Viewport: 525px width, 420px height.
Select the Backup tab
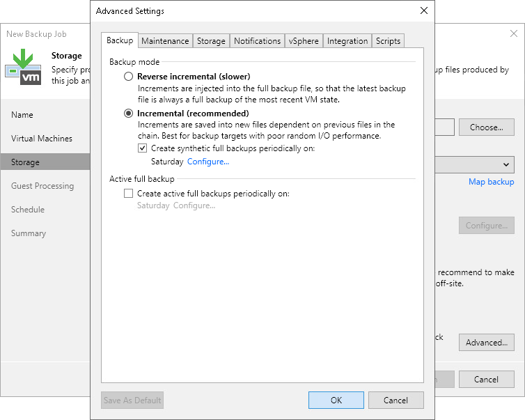(120, 40)
